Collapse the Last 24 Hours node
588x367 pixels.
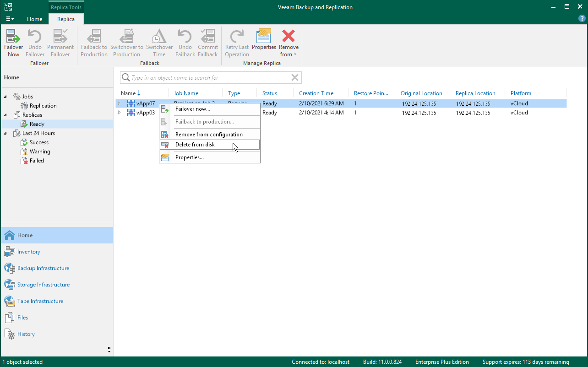[x=5, y=133]
